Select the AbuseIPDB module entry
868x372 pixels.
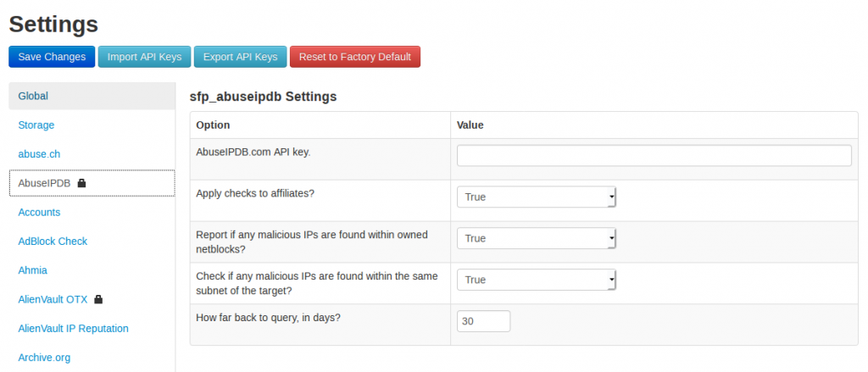pyautogui.click(x=92, y=183)
